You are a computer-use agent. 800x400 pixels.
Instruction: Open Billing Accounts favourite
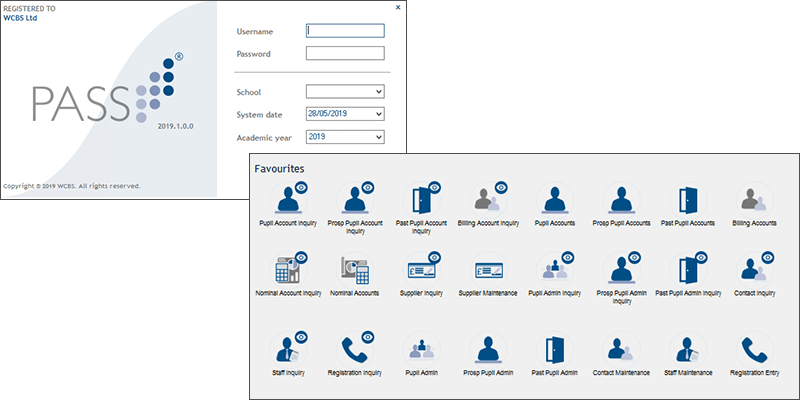pyautogui.click(x=754, y=200)
